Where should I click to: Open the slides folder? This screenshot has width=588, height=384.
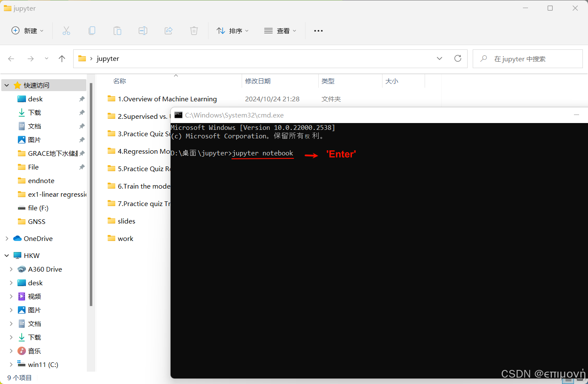(x=126, y=221)
